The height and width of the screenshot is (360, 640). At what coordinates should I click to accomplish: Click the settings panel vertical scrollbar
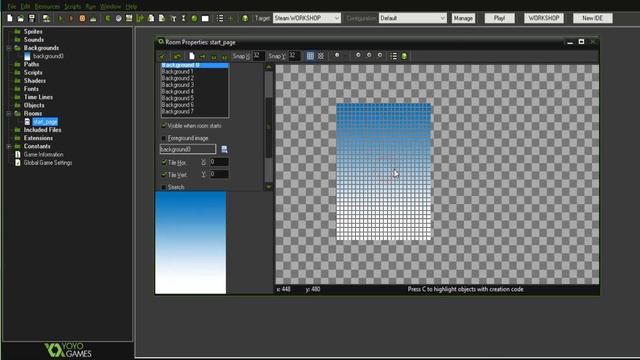click(269, 127)
